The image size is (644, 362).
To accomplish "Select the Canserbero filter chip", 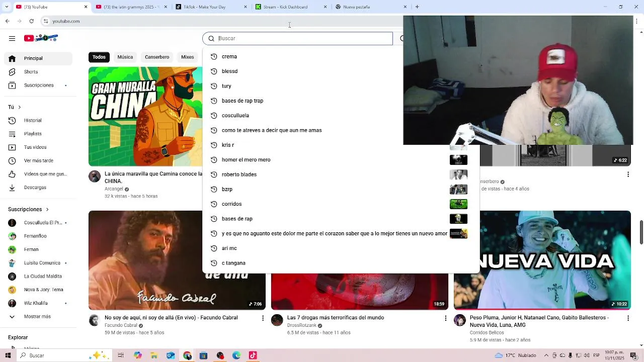I will click(x=157, y=57).
